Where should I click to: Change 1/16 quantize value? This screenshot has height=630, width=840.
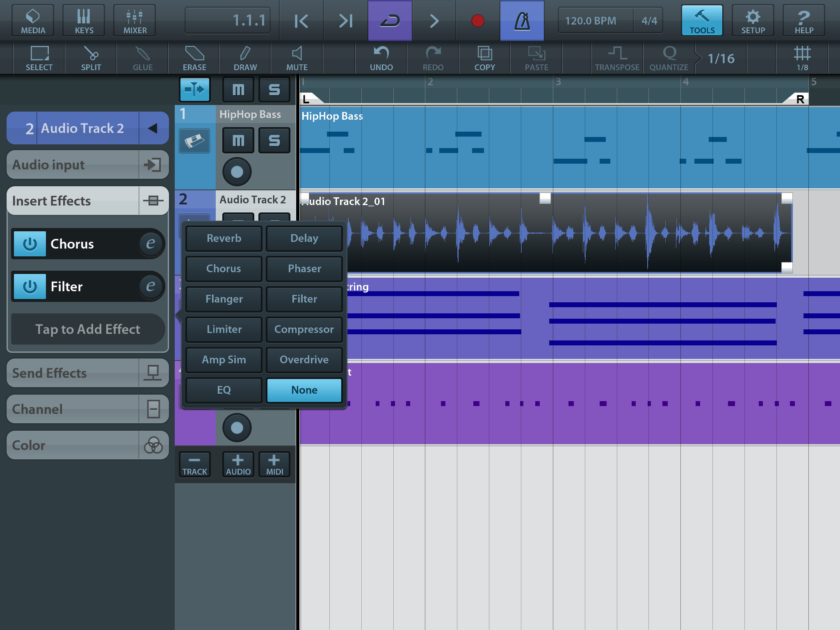[721, 58]
